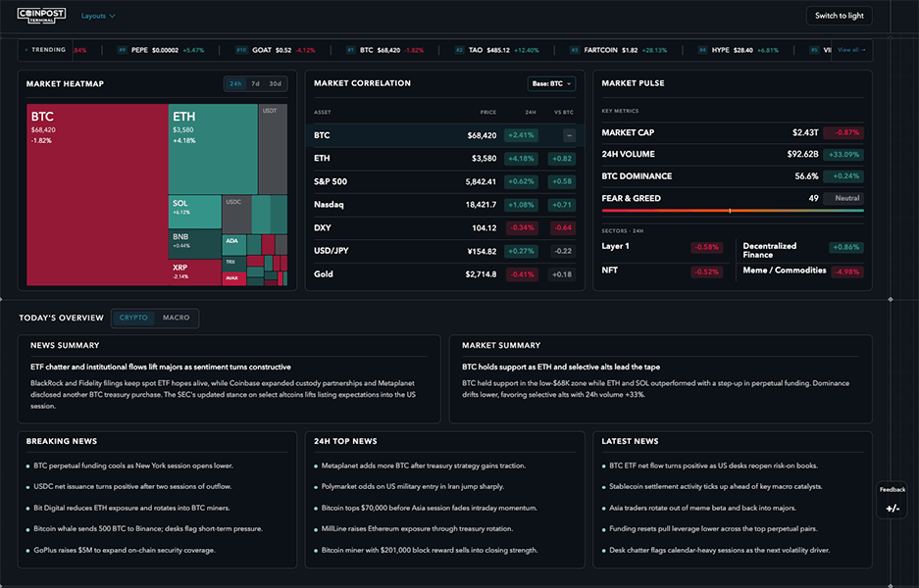
Task: Open Metaplanet adds more BTC item
Action: (423, 465)
